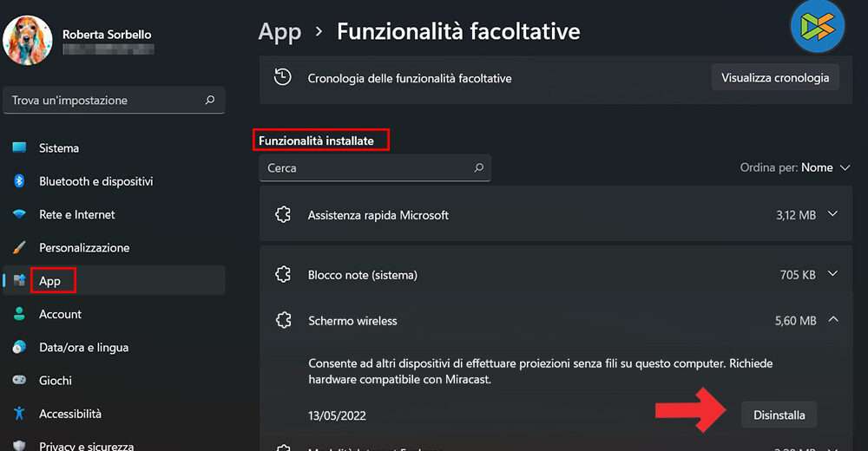Expand the Assistenza rapida Microsoft entry
Screen dimensions: 868x451
pyautogui.click(x=833, y=214)
